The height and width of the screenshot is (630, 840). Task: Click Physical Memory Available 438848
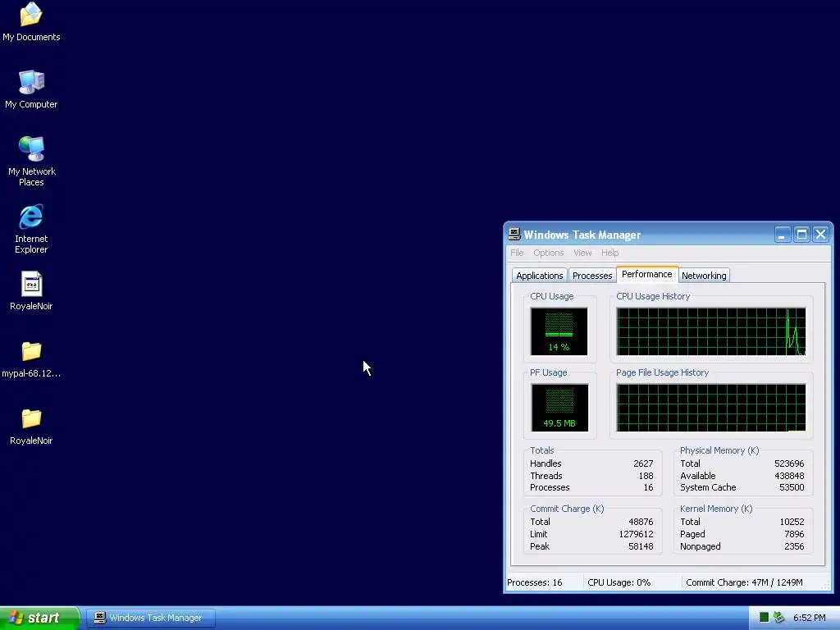click(x=789, y=476)
